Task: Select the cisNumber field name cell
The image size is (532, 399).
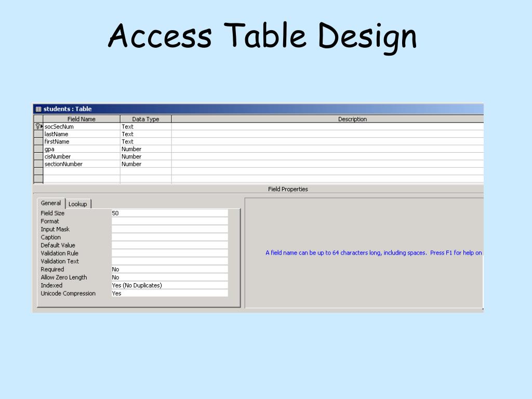Action: pos(82,156)
